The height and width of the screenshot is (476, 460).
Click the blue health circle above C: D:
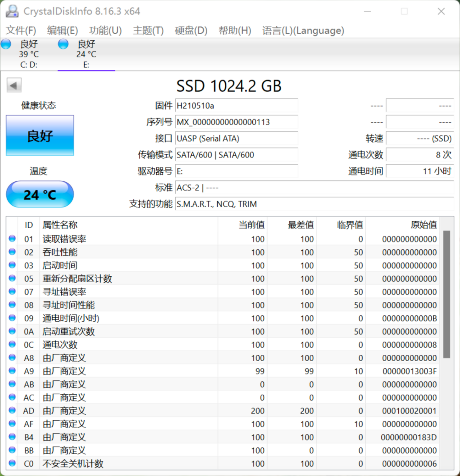[6, 44]
